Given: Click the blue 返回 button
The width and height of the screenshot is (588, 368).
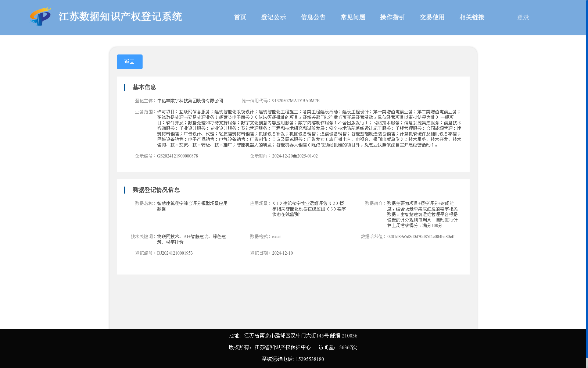Looking at the screenshot, I should pos(130,62).
